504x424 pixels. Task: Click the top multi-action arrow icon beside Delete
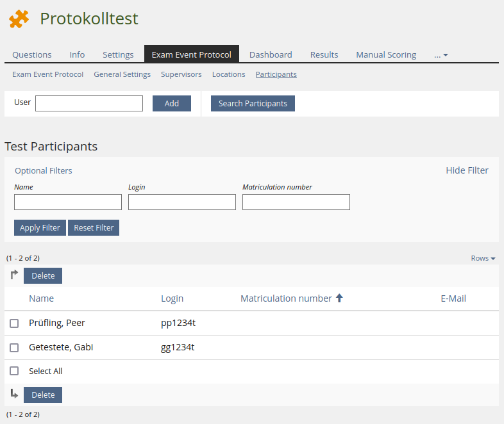14,275
